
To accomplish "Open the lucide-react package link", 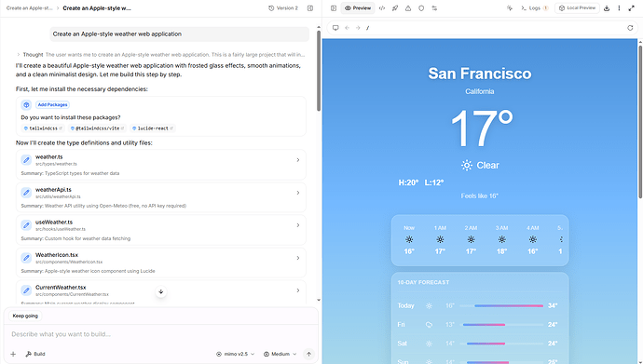I will coord(153,128).
